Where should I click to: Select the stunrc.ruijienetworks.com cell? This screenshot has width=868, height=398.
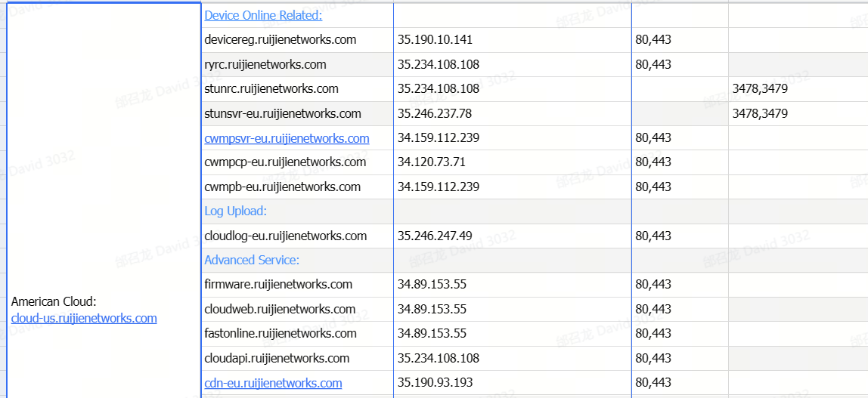297,89
